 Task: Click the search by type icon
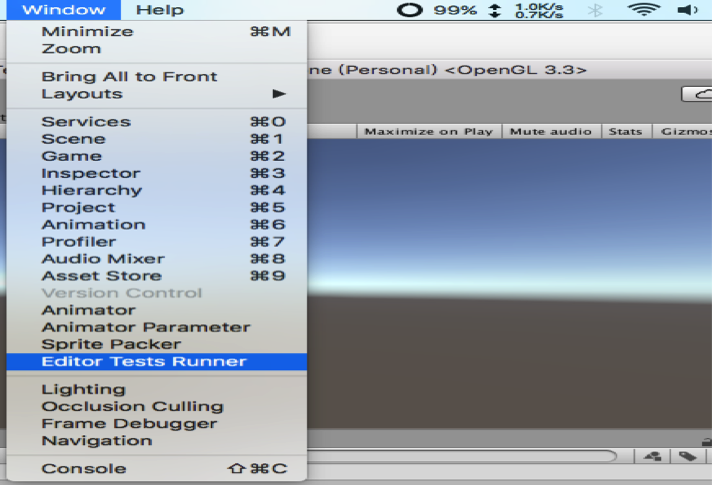(x=653, y=456)
